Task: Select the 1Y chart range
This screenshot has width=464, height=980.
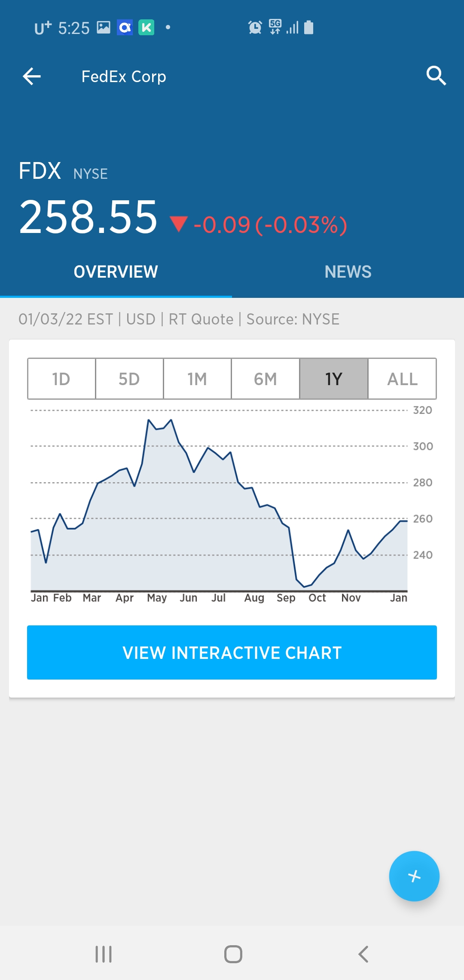Action: point(334,379)
